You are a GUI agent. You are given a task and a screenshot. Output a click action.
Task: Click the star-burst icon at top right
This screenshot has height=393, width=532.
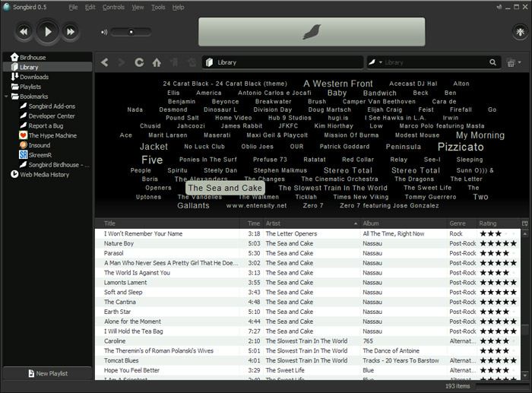(520, 32)
